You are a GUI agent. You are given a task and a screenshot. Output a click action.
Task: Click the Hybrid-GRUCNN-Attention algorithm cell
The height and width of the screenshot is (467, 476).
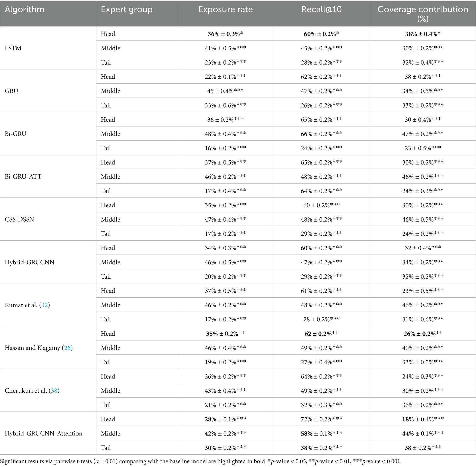[x=44, y=433]
